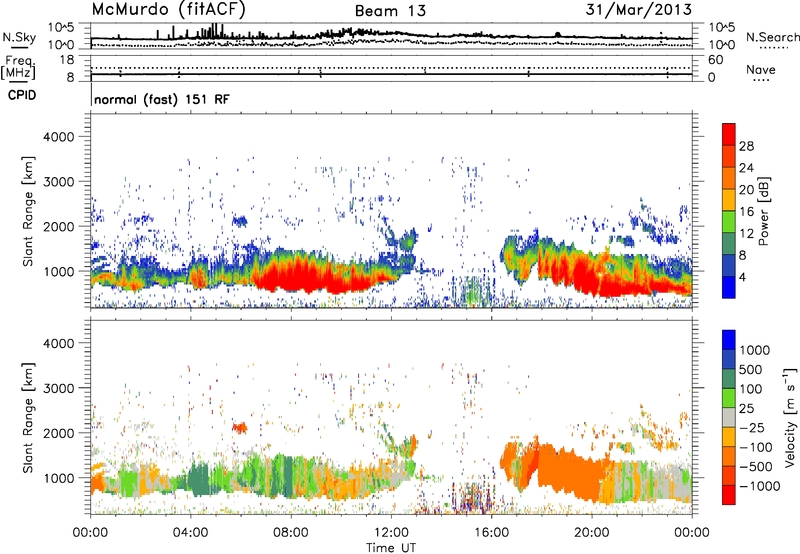The image size is (800, 554).
Task: Click the 28 tick on Power colorbar
Action: [746, 146]
